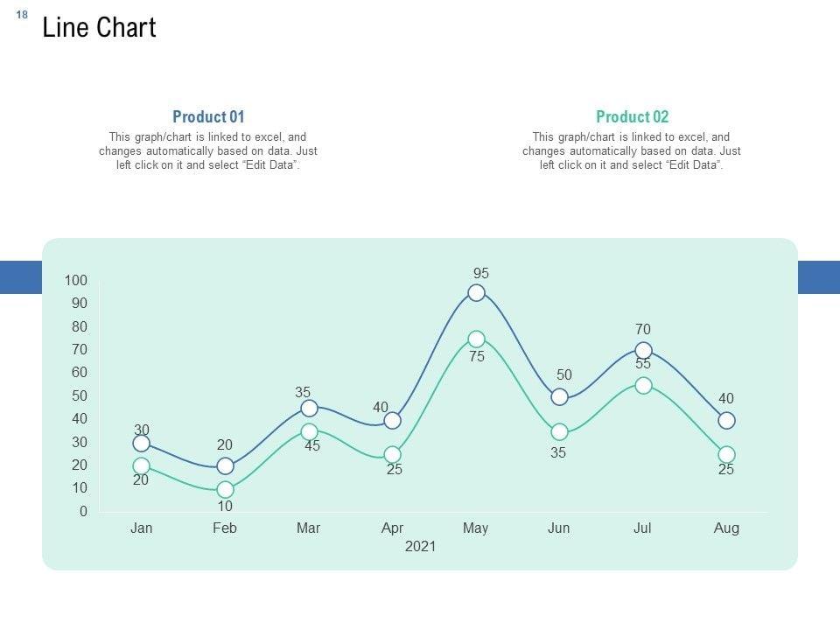Select the green data point above Feb

click(225, 490)
